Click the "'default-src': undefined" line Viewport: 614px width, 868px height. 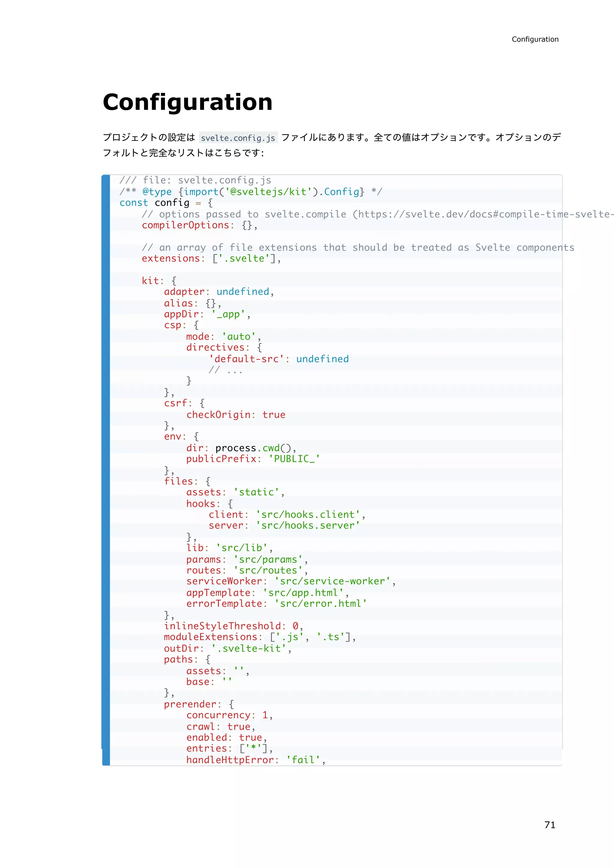click(279, 359)
